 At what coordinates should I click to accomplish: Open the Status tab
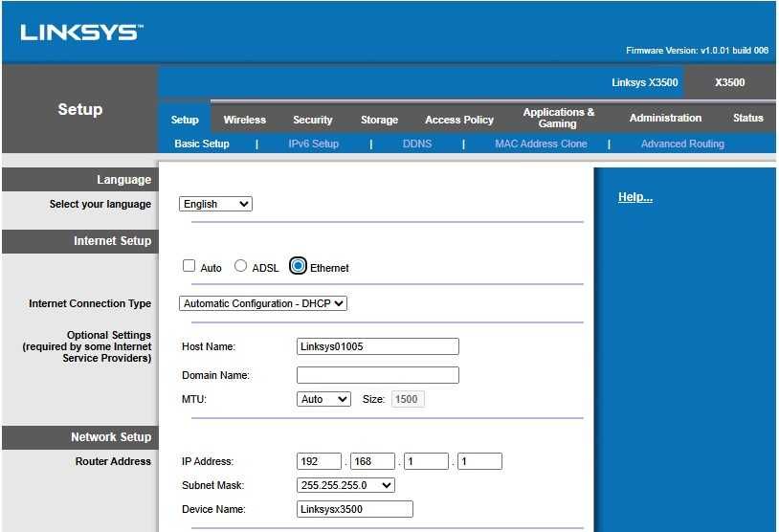click(747, 118)
